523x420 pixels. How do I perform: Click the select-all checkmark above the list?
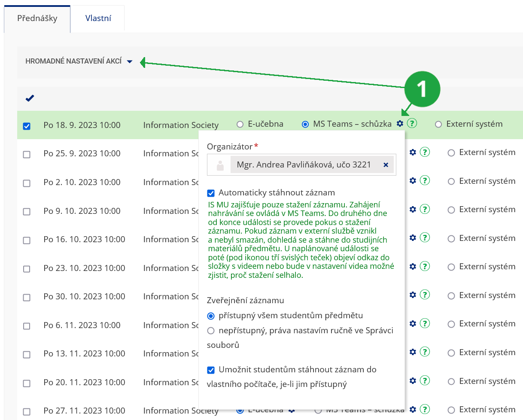pos(30,98)
